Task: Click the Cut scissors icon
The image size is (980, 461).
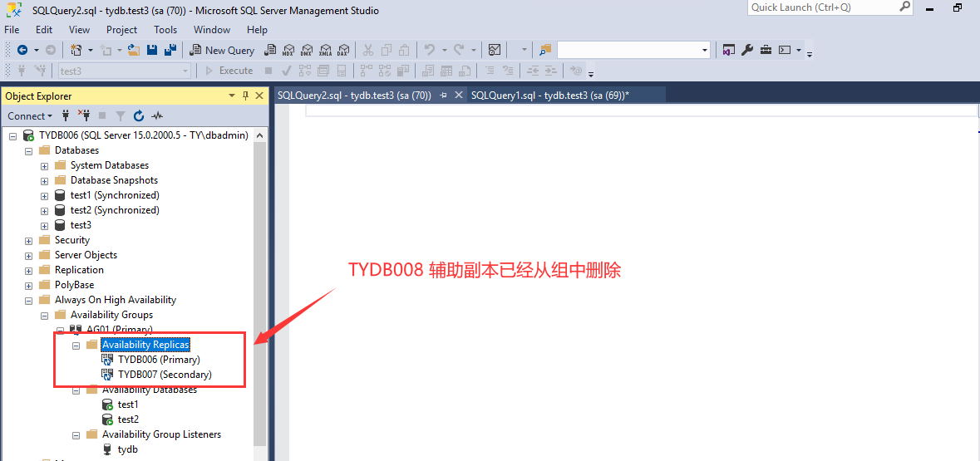Action: point(368,50)
